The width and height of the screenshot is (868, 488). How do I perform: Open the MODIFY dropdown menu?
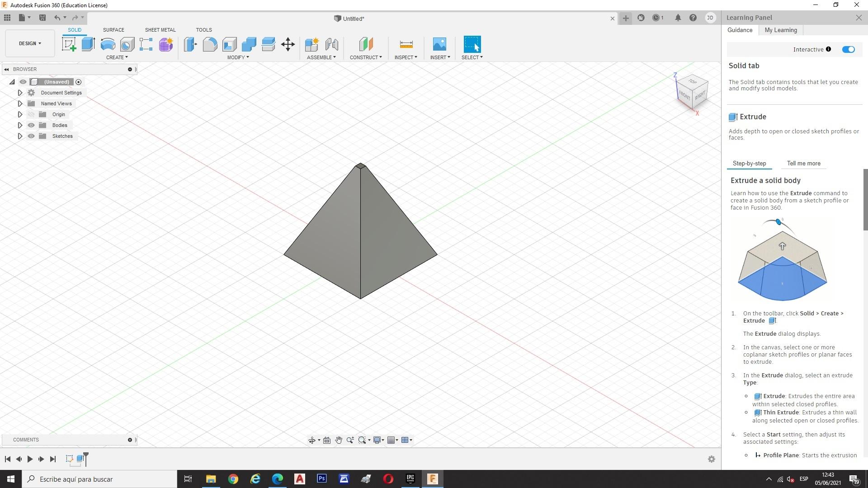(238, 57)
